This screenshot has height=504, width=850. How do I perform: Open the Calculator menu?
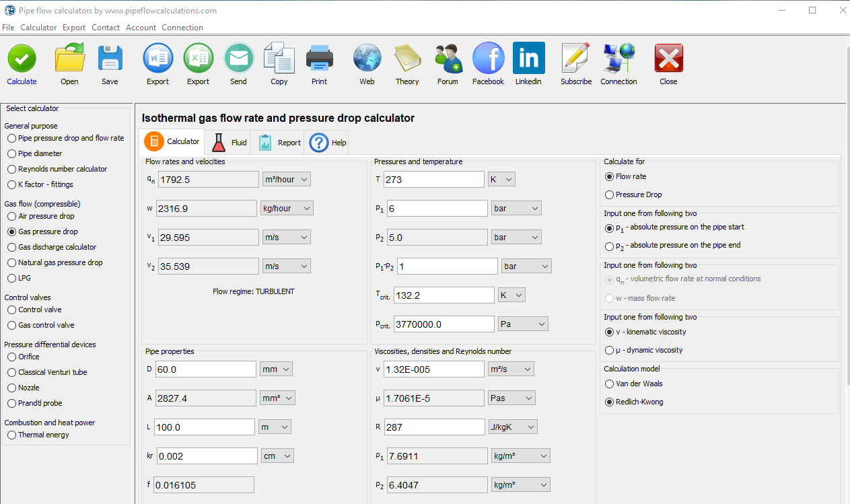pyautogui.click(x=38, y=28)
